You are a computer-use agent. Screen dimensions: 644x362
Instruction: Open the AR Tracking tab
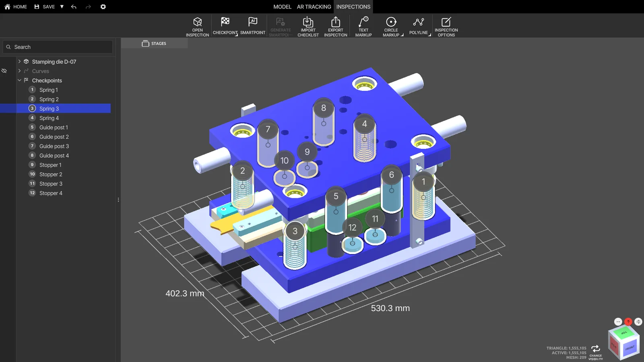[314, 7]
